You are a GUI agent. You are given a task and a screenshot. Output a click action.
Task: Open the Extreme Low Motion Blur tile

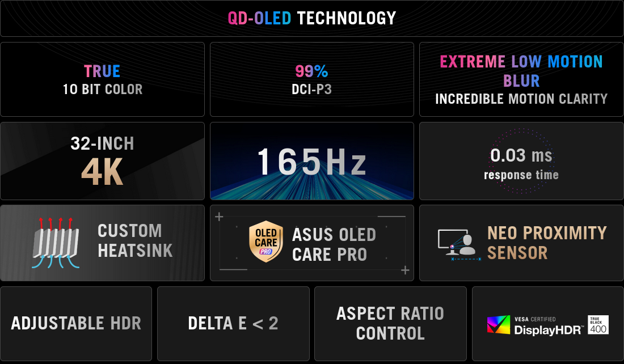(x=521, y=79)
